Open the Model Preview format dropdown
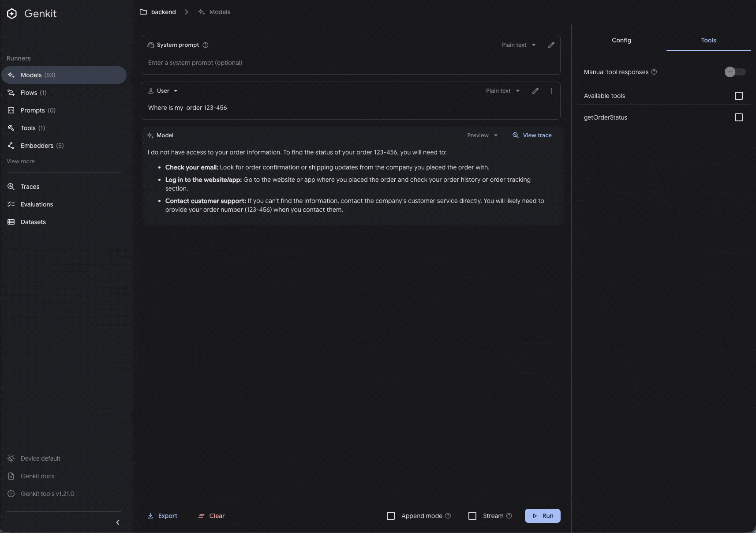This screenshot has width=756, height=533. [x=482, y=135]
